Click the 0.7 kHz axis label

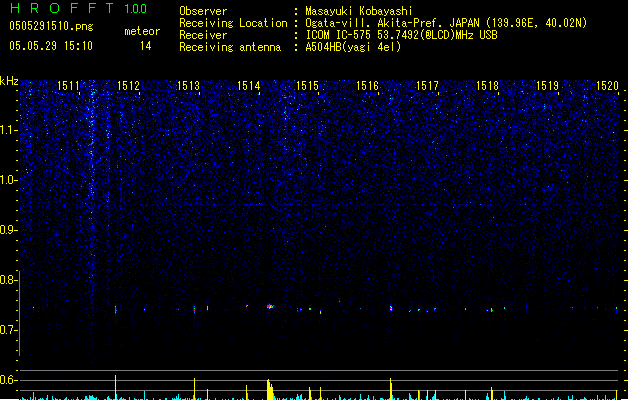click(x=7, y=330)
